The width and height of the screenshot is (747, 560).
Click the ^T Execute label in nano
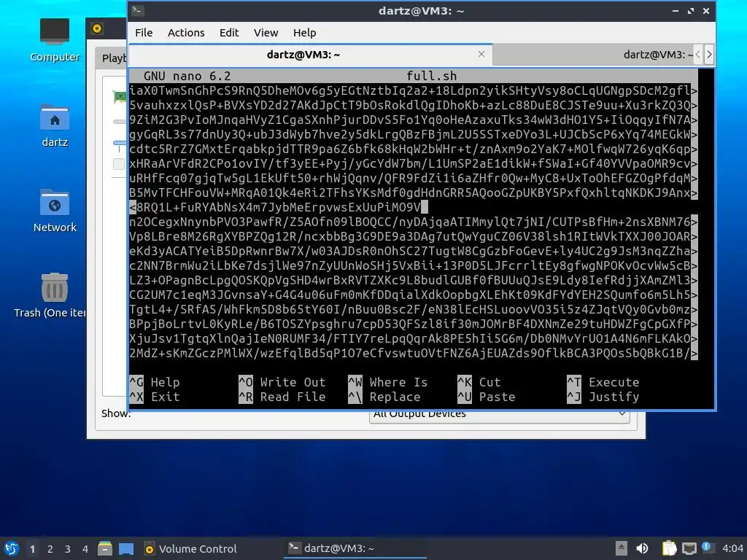click(603, 382)
